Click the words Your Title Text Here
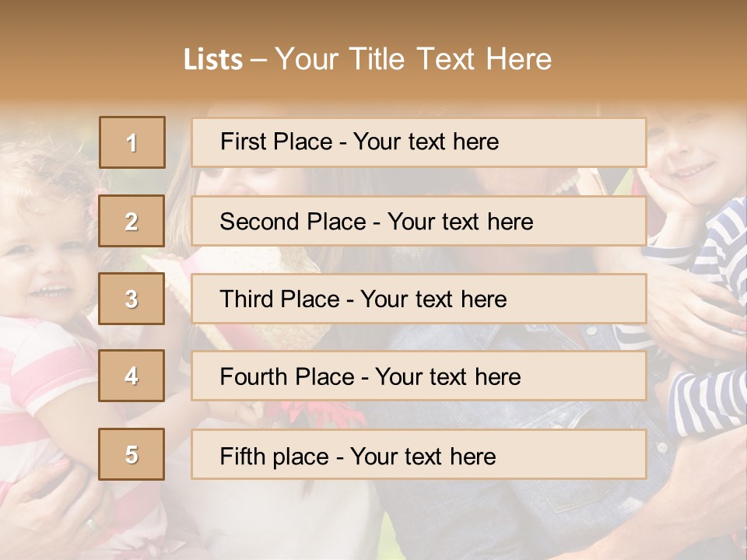The height and width of the screenshot is (560, 747). [413, 59]
